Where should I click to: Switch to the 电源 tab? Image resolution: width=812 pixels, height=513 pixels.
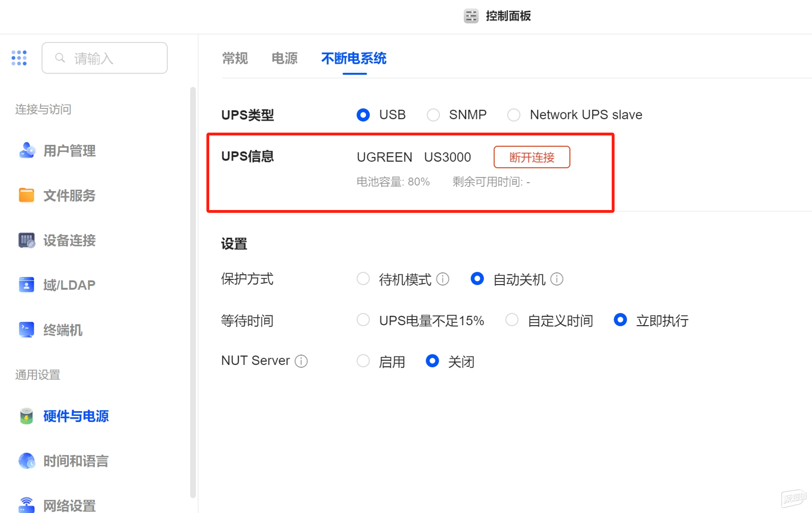(x=284, y=59)
